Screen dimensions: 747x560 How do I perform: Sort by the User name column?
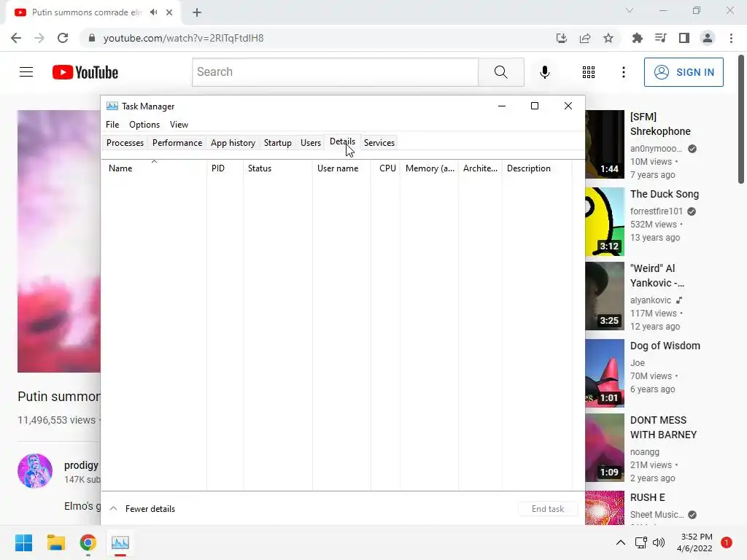pos(341,168)
